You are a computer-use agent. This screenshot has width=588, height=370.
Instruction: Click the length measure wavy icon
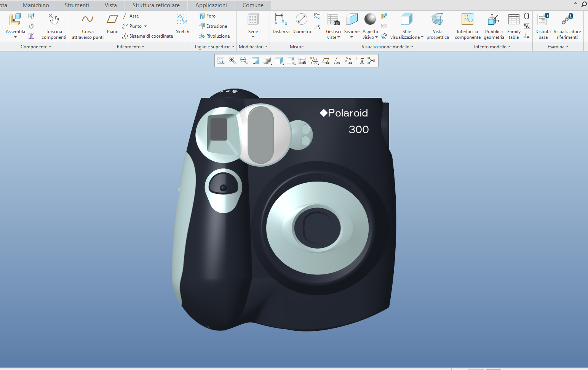pyautogui.click(x=317, y=16)
